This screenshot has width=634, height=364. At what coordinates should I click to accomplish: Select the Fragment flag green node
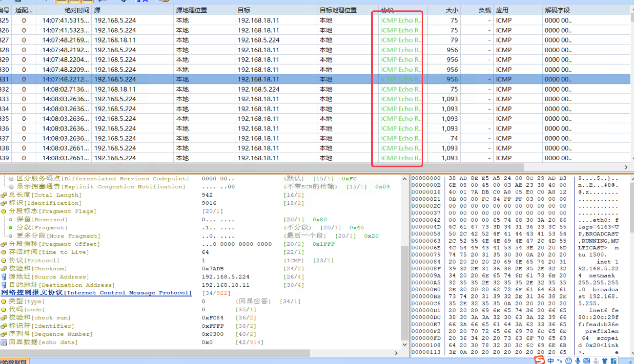pos(11,228)
